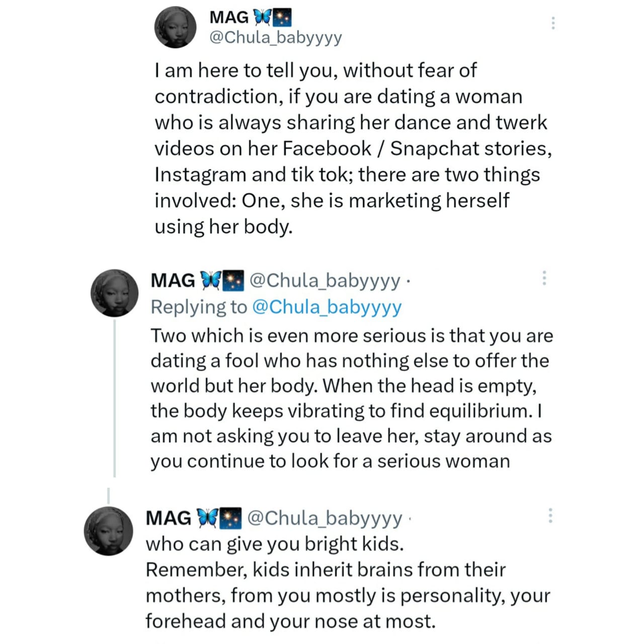Open the avatar on the 'Replying to' tweet
Image resolution: width=644 pixels, height=644 pixels.
click(x=114, y=293)
